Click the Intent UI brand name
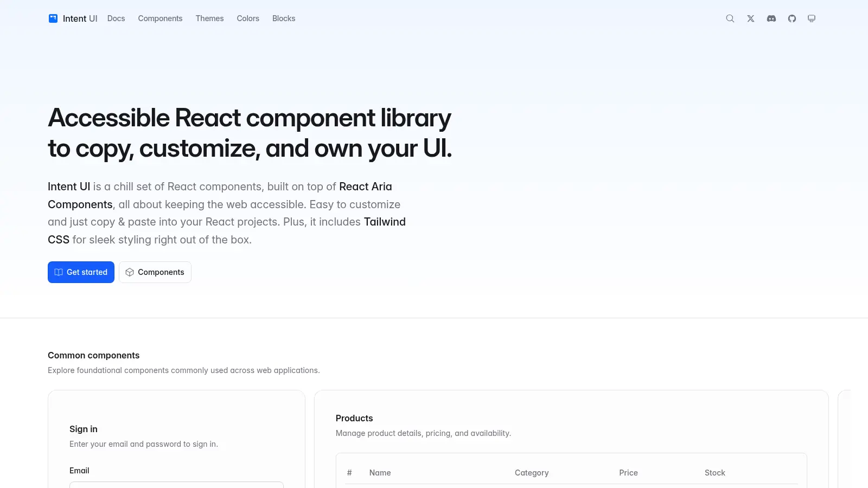This screenshot has height=488, width=868. 80,18
